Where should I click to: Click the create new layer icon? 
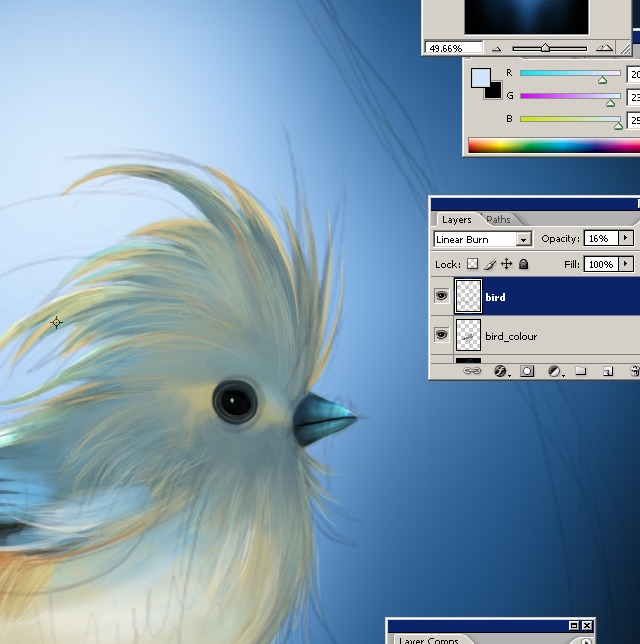pos(608,372)
